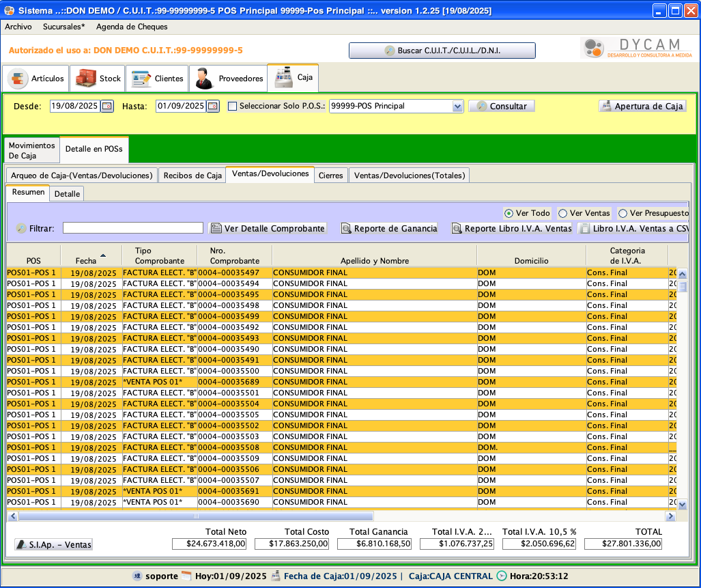Select the Ver Ventas radio option

[x=563, y=213]
